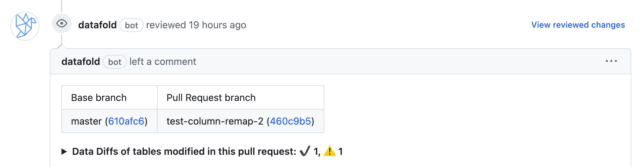Click the bot badge in comment header
The height and width of the screenshot is (167, 644).
(115, 62)
